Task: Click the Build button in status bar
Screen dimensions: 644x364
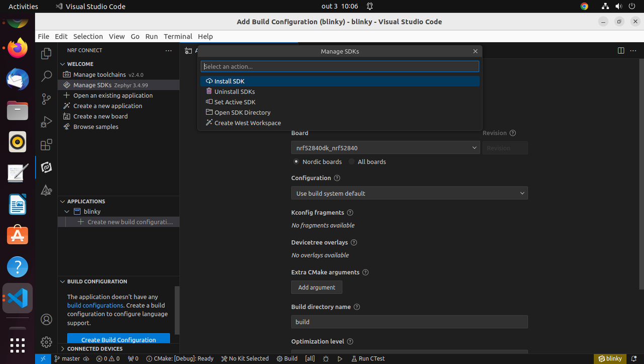Action: coord(287,358)
